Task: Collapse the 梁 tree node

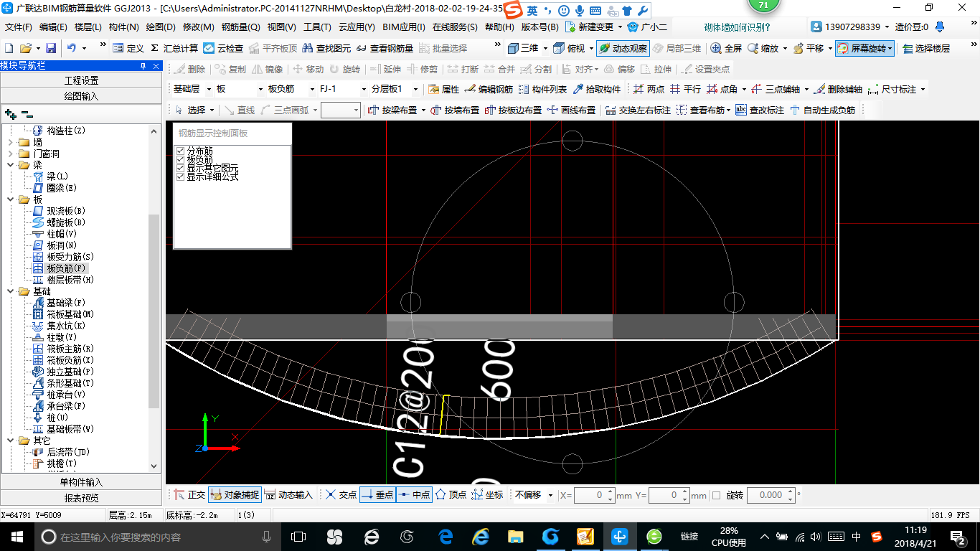Action: [10, 165]
